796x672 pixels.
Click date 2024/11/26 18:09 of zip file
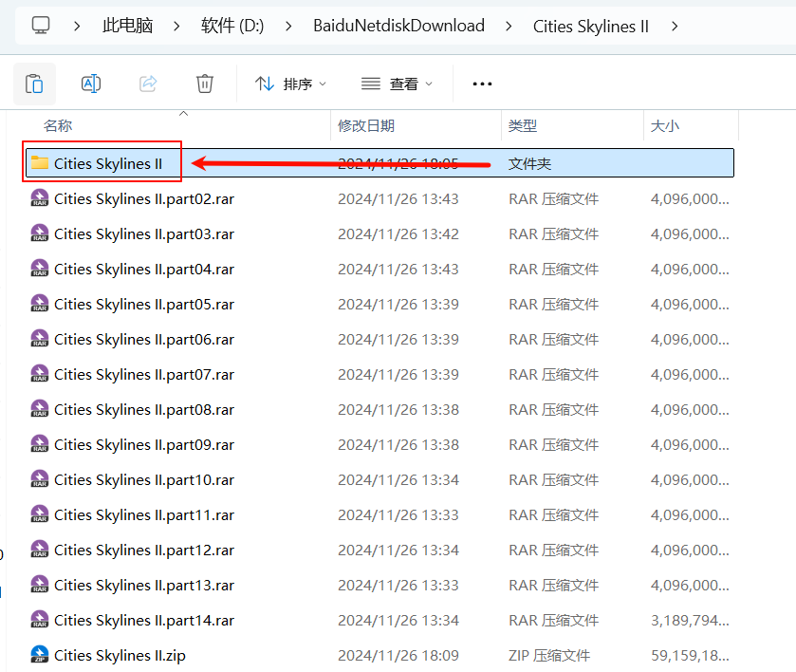coord(398,655)
